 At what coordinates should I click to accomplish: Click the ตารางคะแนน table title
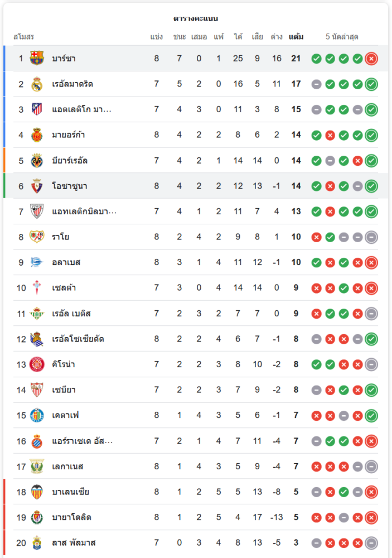[196, 18]
